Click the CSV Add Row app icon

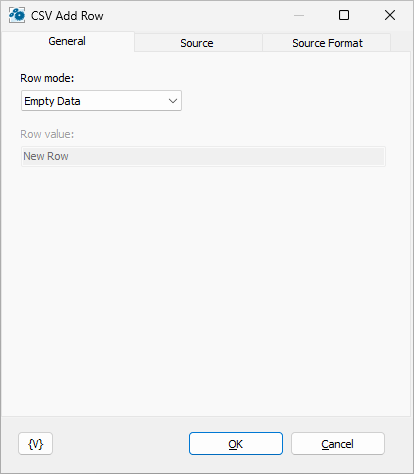(x=17, y=15)
